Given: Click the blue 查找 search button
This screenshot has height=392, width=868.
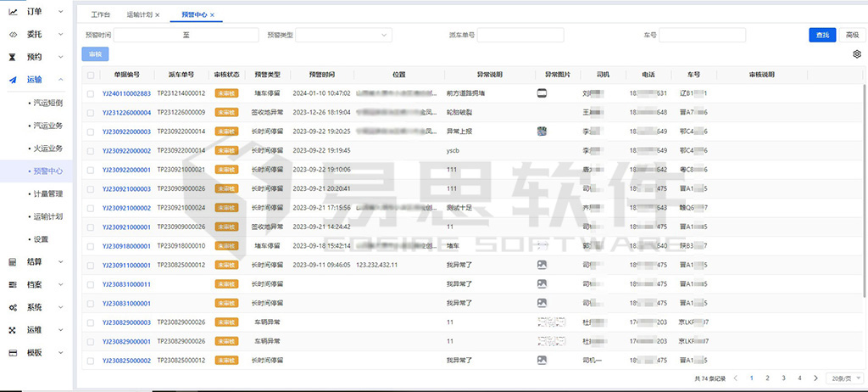Looking at the screenshot, I should pyautogui.click(x=821, y=35).
